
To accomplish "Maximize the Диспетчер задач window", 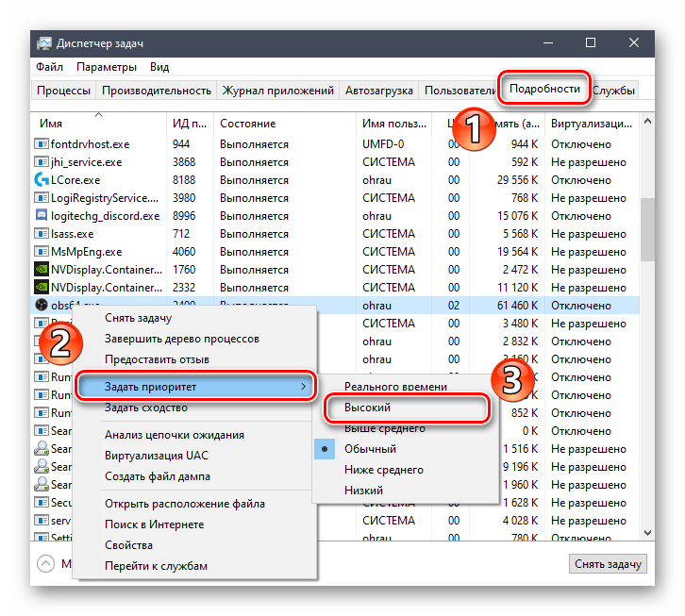I will pyautogui.click(x=591, y=42).
